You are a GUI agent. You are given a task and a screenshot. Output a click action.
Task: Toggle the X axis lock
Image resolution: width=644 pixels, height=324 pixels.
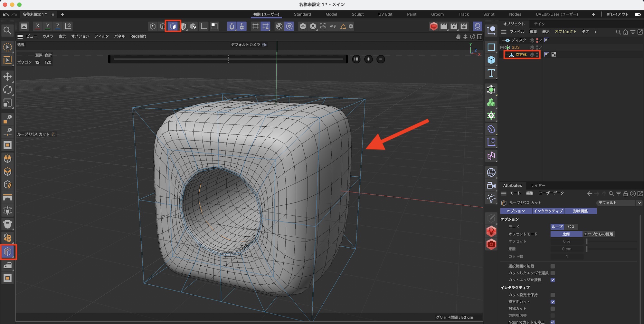click(x=38, y=26)
